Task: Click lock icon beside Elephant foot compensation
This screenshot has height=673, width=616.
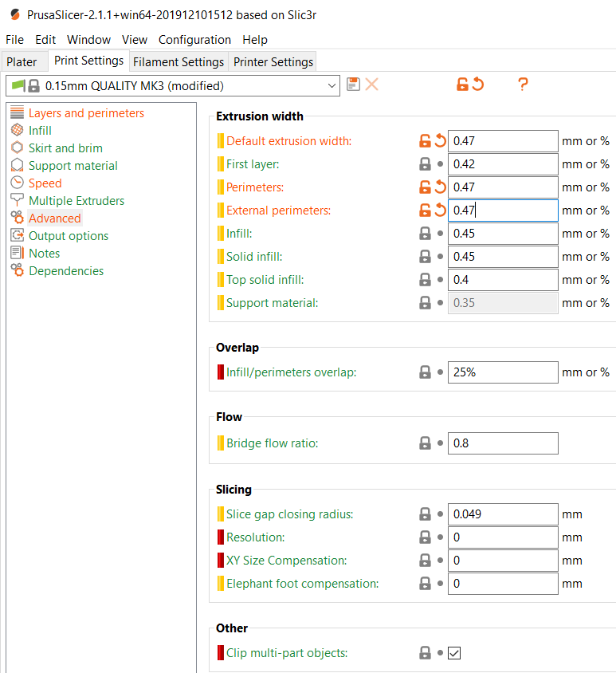Action: pos(425,584)
